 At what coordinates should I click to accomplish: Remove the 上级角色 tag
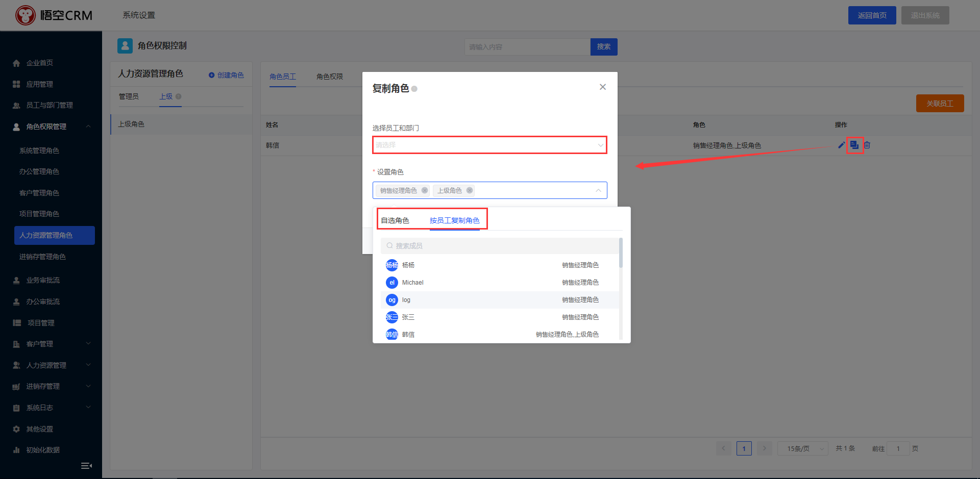point(470,190)
